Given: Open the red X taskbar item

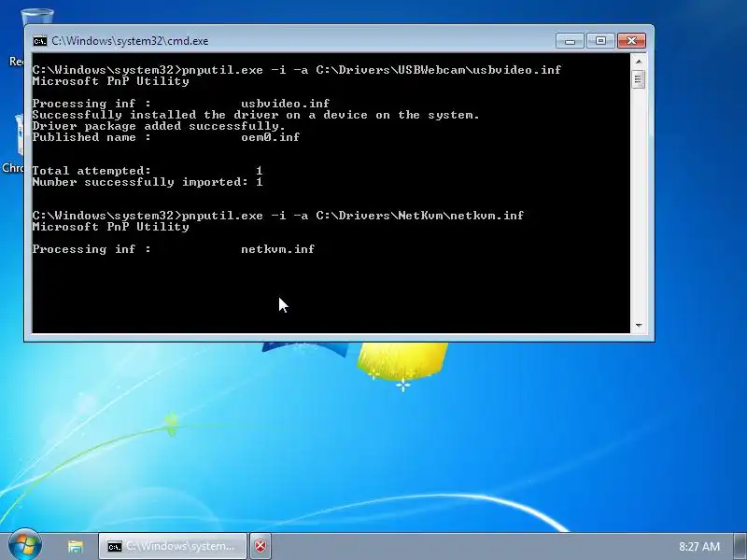Looking at the screenshot, I should 261,546.
